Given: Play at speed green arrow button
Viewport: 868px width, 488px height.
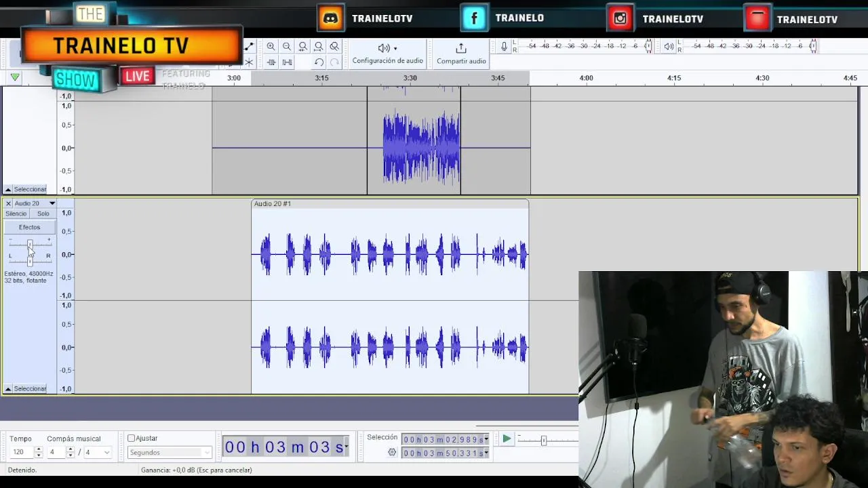Looking at the screenshot, I should pyautogui.click(x=507, y=439).
